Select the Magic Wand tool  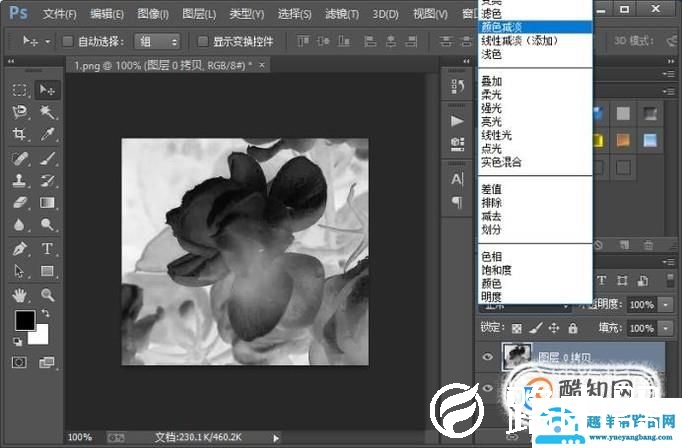point(47,112)
